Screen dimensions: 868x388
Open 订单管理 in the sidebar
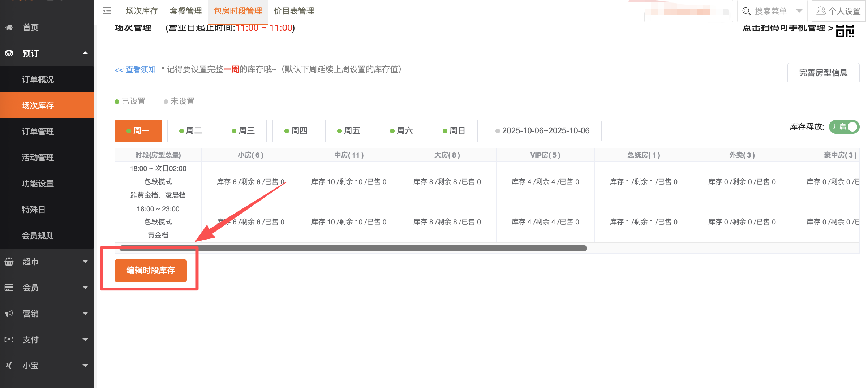[38, 132]
